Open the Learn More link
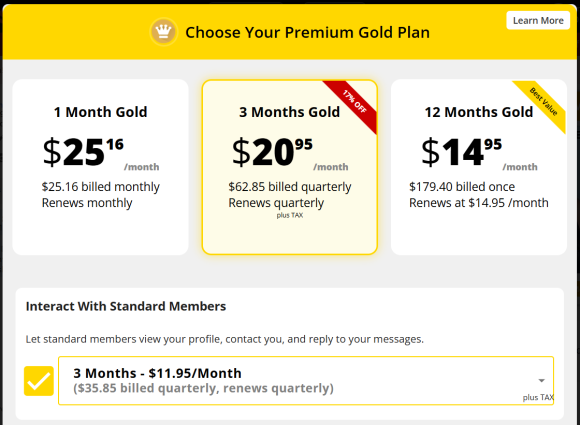This screenshot has width=580, height=425. point(538,20)
